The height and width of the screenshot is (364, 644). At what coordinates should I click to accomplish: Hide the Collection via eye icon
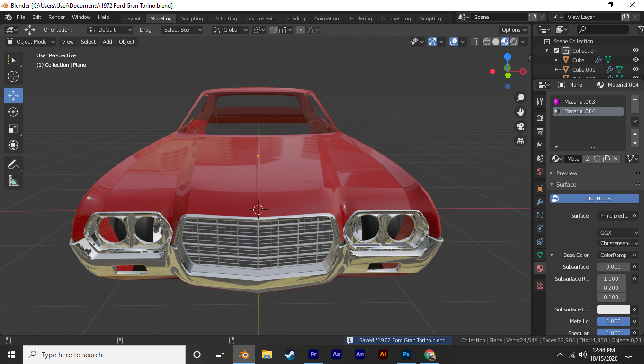636,51
